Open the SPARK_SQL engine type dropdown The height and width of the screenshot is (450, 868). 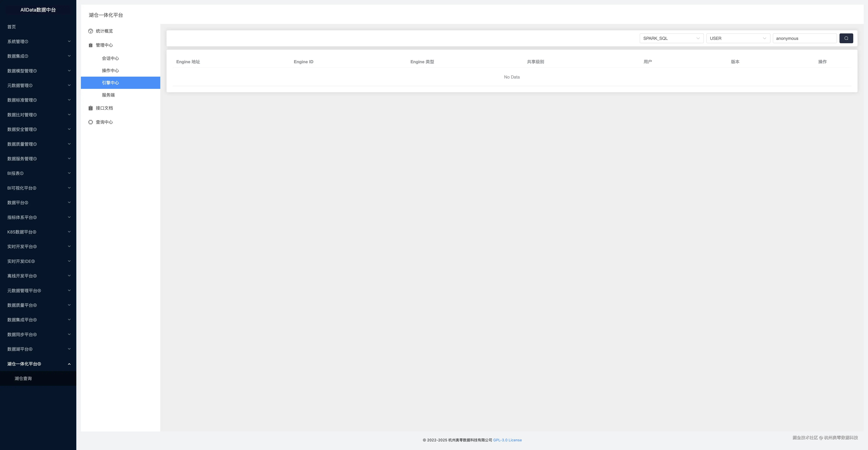(671, 38)
